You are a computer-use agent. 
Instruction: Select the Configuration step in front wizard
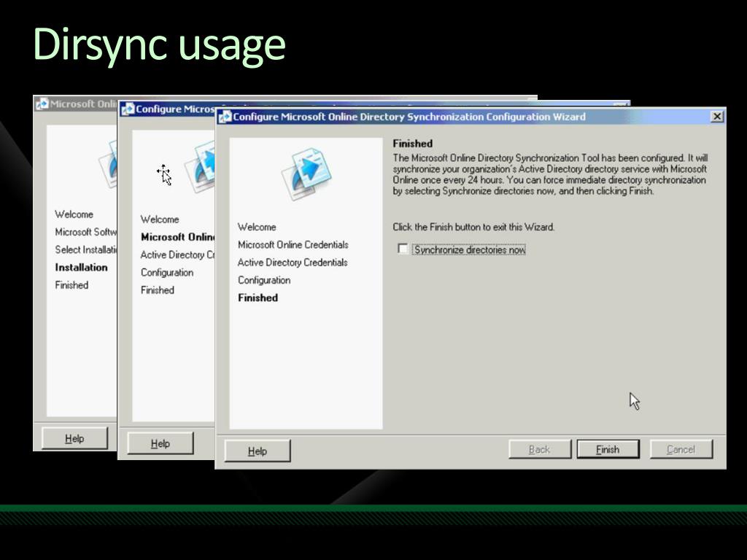click(264, 280)
